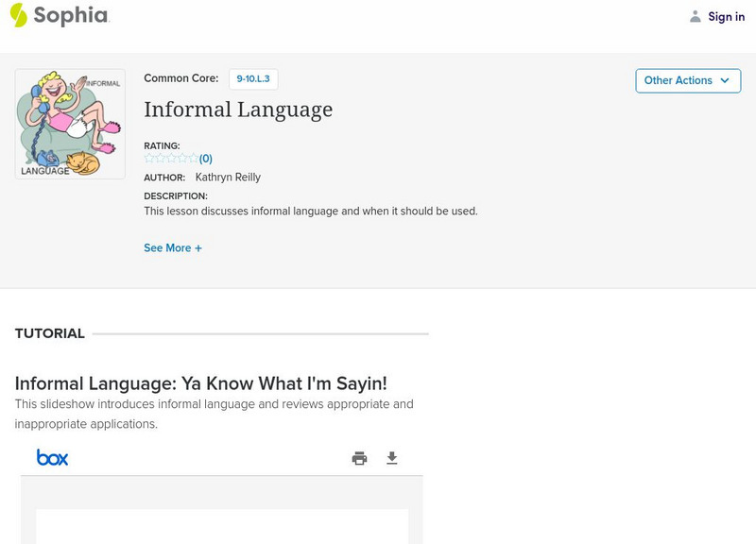This screenshot has height=544, width=756.
Task: Click the 9-10.L.3 Common Core tag
Action: pyautogui.click(x=253, y=79)
